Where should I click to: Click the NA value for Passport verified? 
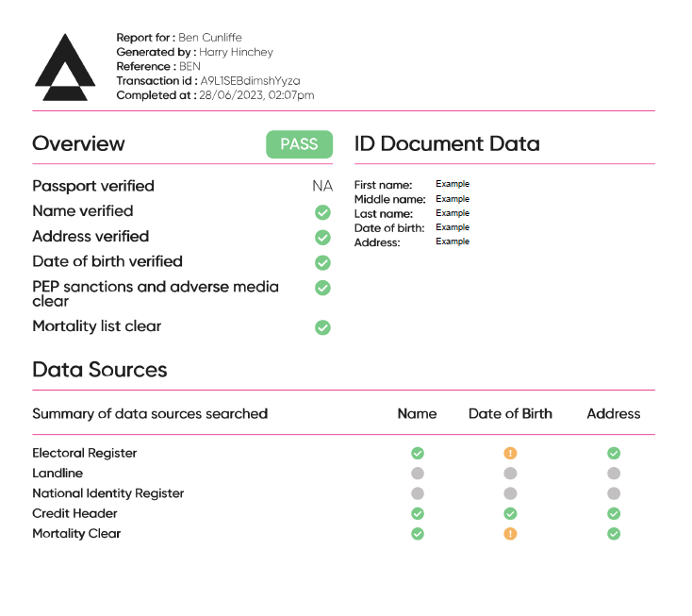[322, 186]
